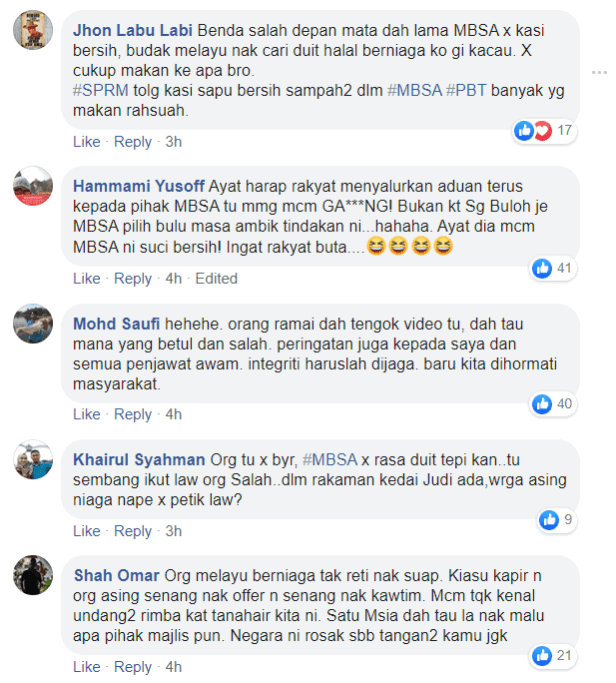Open reactions on Jhon Labu Labi's comment
Viewport: 616px width, 683px height.
(x=545, y=130)
